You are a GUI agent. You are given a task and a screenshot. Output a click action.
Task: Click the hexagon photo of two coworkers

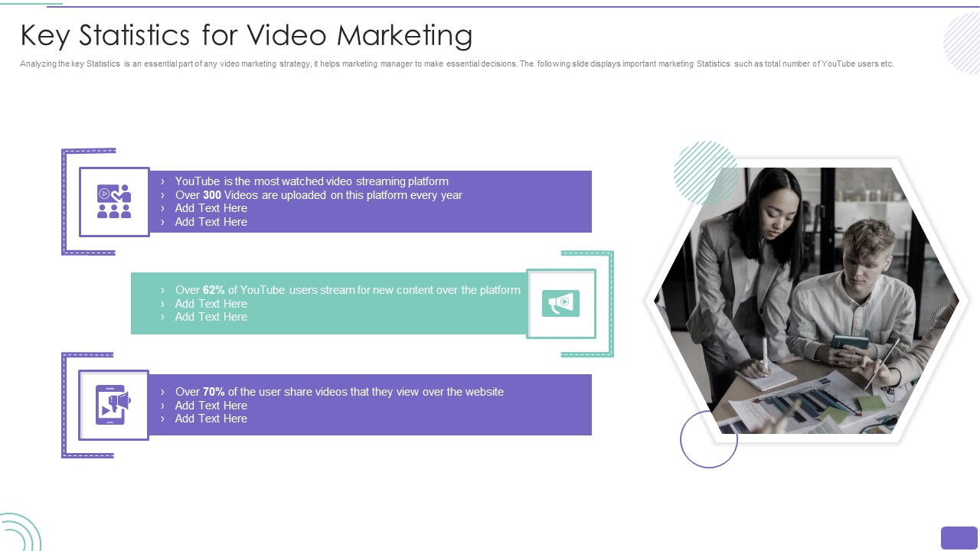[806, 301]
